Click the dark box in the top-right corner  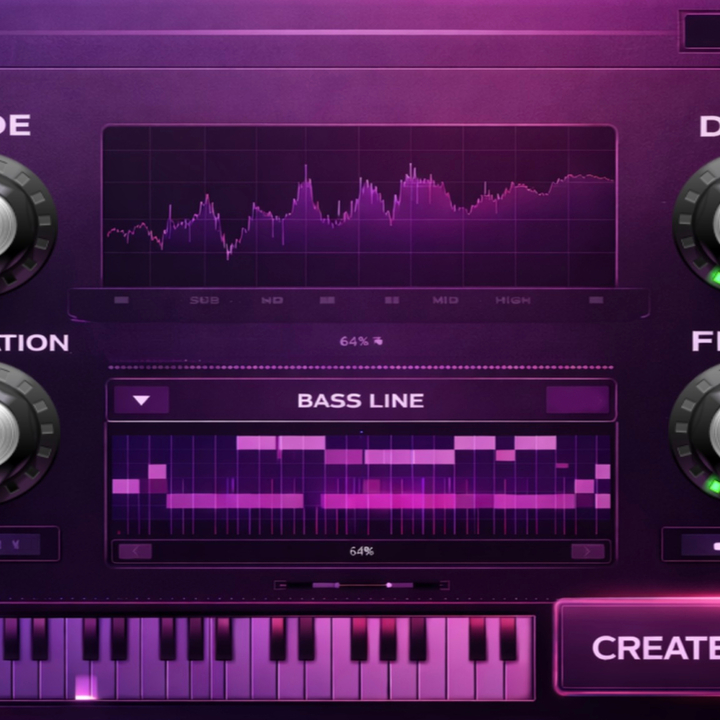click(x=700, y=30)
